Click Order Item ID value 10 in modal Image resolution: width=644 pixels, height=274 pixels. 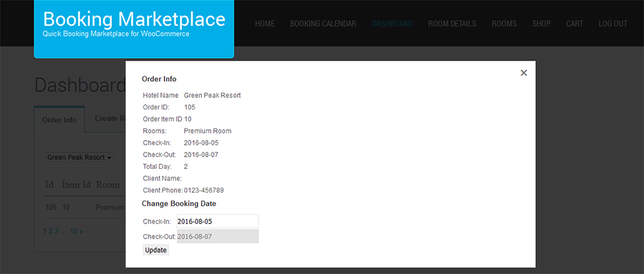[187, 119]
